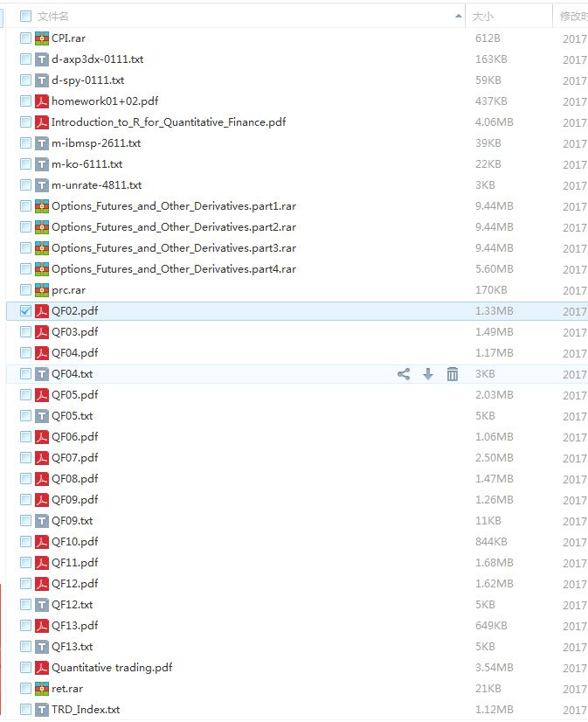
Task: Tick the checkbox for QF08.pdf
Action: pos(25,479)
